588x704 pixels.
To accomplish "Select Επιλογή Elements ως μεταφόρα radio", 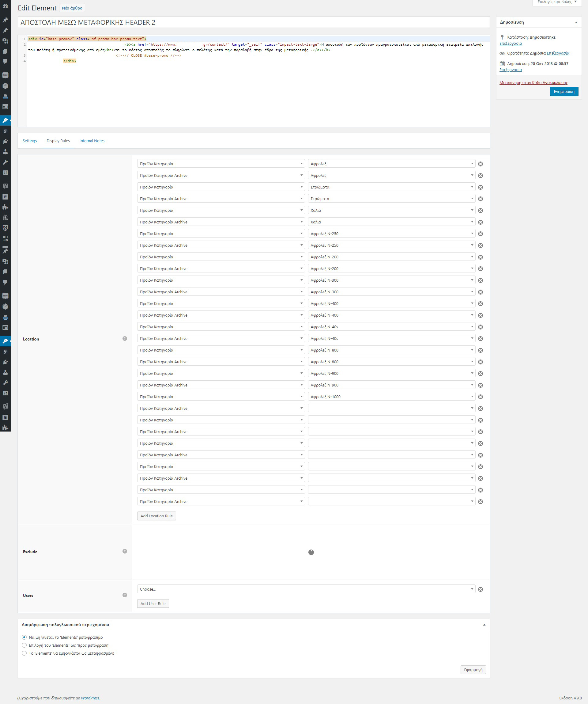I will (24, 645).
